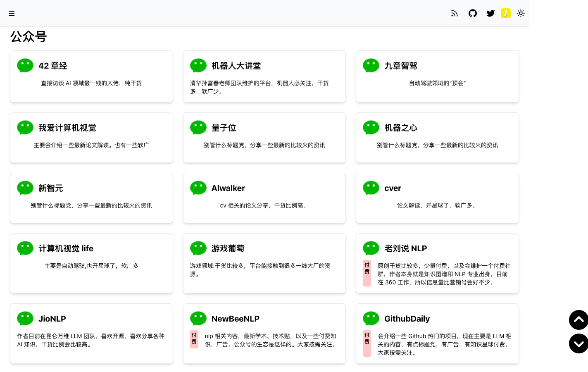Click WeChat icon on AIwalker card
Viewport: 588px width, 372px height.
tap(198, 188)
